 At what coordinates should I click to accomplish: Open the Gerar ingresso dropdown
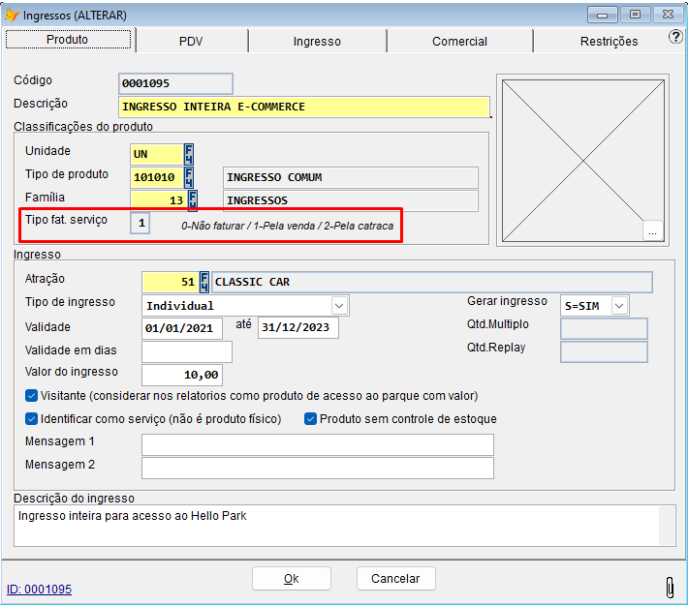[x=619, y=305]
